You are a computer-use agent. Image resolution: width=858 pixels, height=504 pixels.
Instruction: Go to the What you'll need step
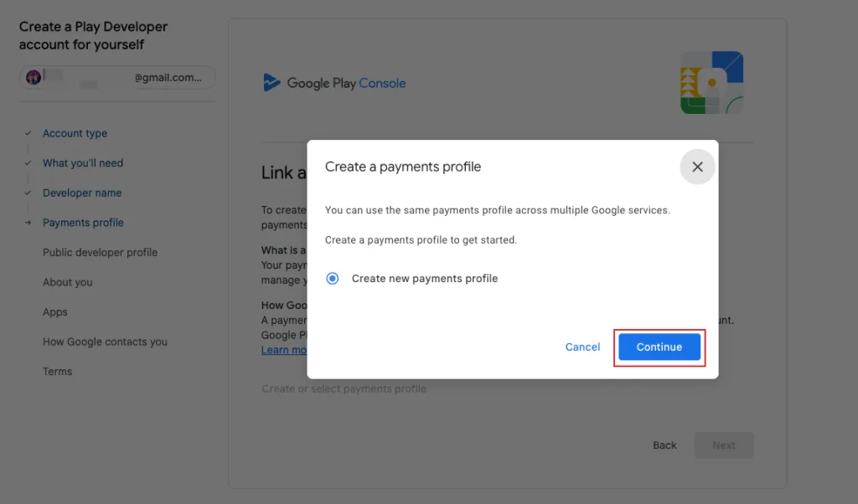tap(83, 163)
